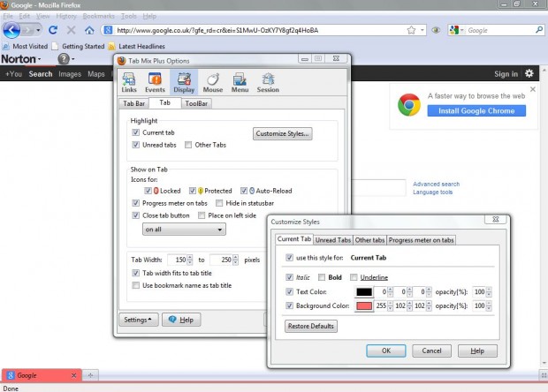Enable Bold style checkbox

tap(322, 277)
